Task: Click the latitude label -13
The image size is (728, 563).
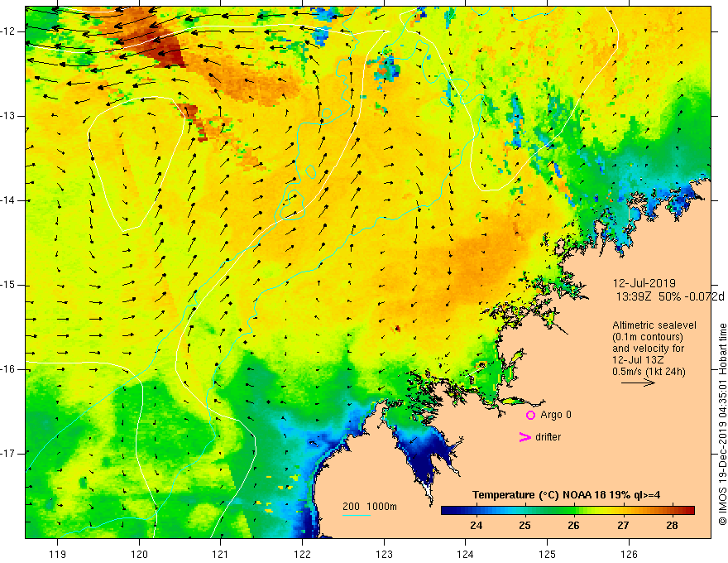Action: coord(8,116)
